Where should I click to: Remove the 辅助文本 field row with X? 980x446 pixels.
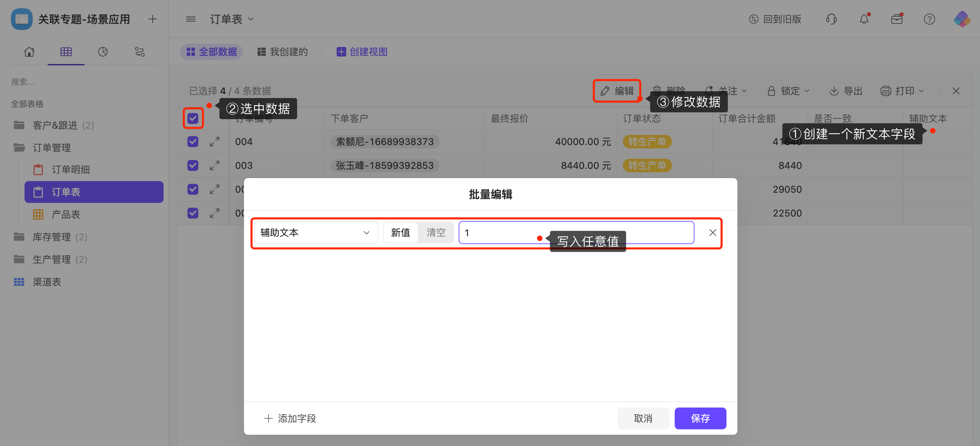click(x=713, y=233)
